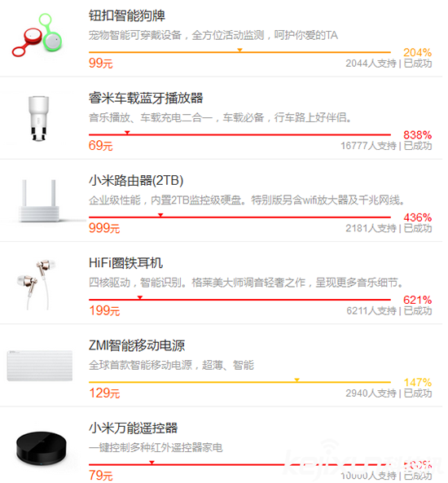Screen dimensions: 448x483
Task: Click the yellow marker on ZMI progress bar
Action: coord(296,380)
